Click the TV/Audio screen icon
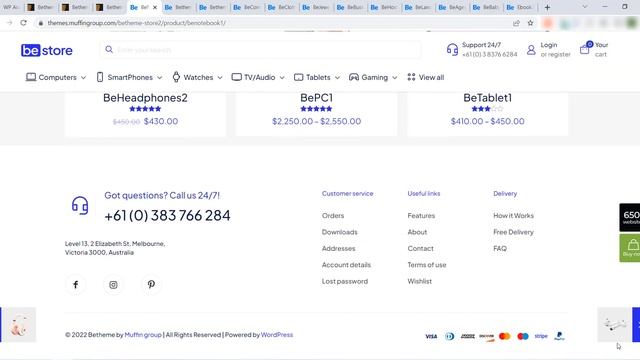 point(236,77)
